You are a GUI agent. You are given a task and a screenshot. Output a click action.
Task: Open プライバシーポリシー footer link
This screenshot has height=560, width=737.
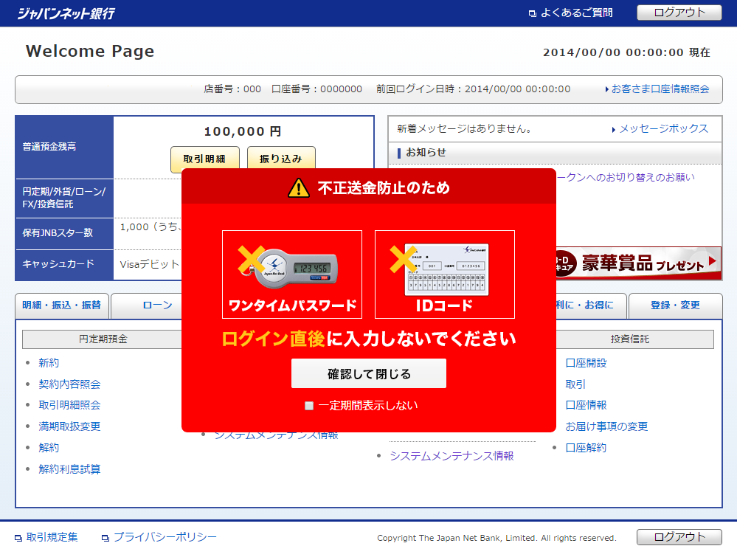165,537
